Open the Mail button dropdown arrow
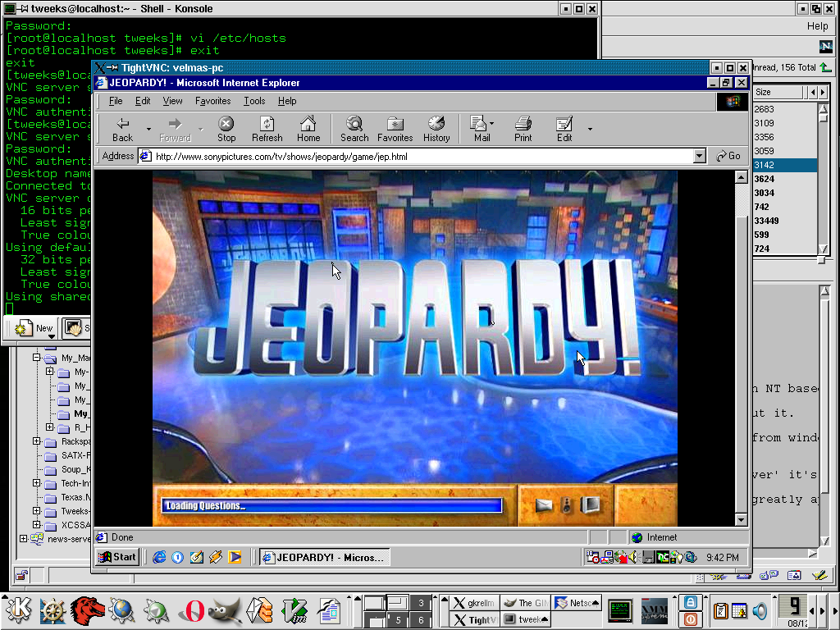 pyautogui.click(x=492, y=124)
